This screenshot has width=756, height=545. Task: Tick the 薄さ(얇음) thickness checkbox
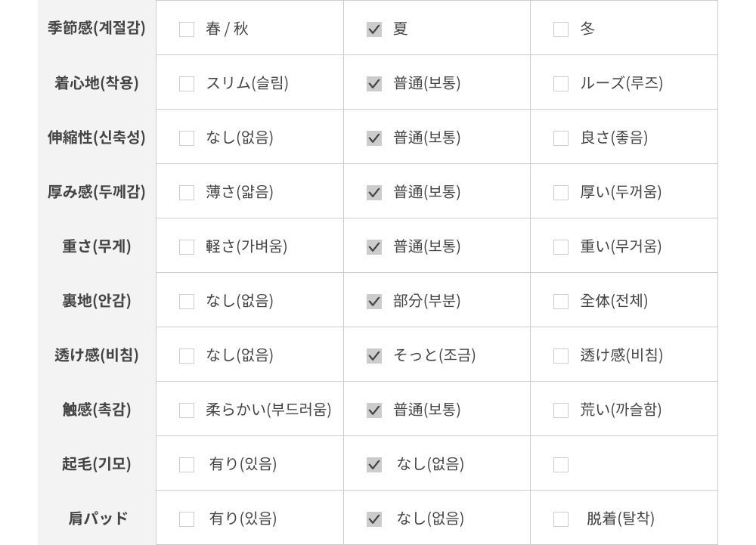click(187, 193)
